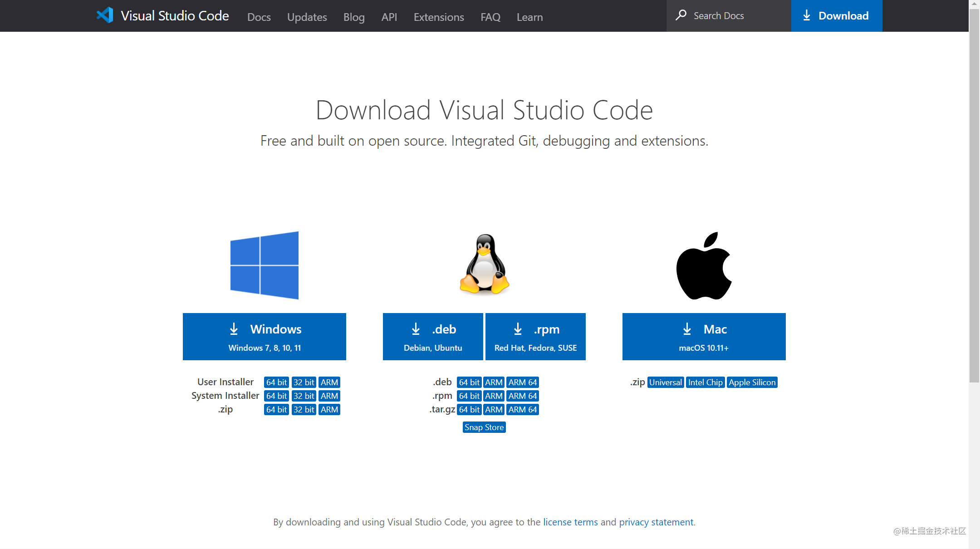Click the privacy statement link
980x549 pixels.
pyautogui.click(x=656, y=521)
